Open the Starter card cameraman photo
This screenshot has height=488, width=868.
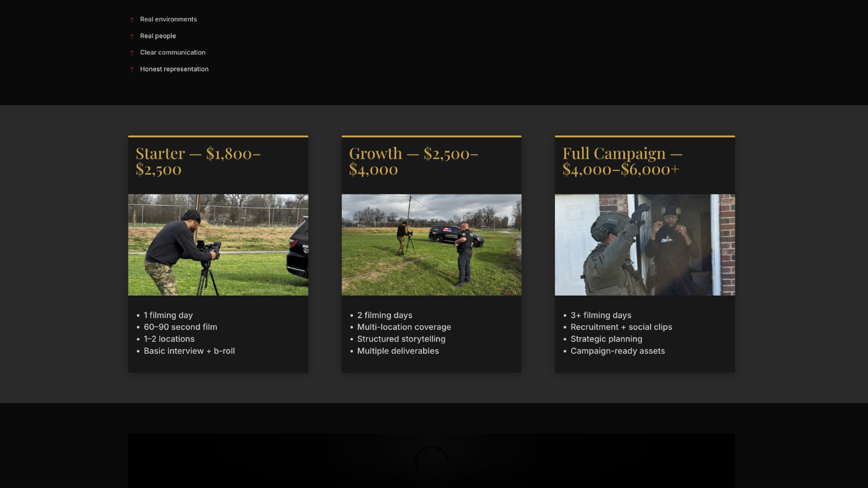218,245
